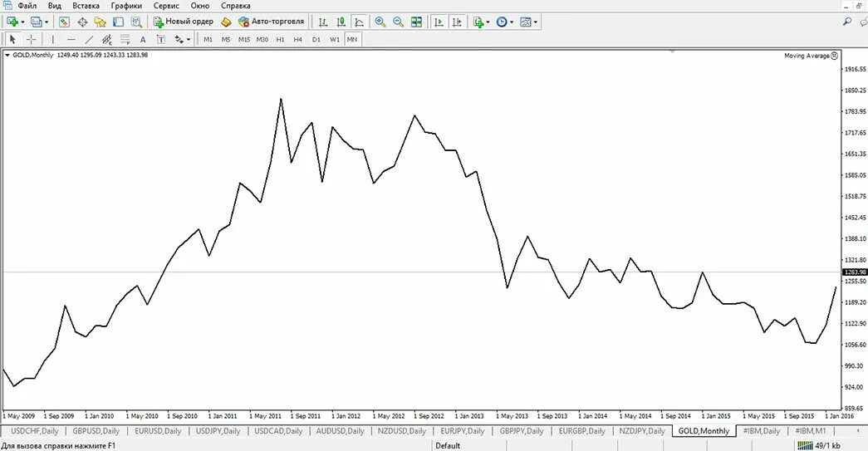
Task: Open the Templates dropdown arrow
Action: tap(536, 22)
